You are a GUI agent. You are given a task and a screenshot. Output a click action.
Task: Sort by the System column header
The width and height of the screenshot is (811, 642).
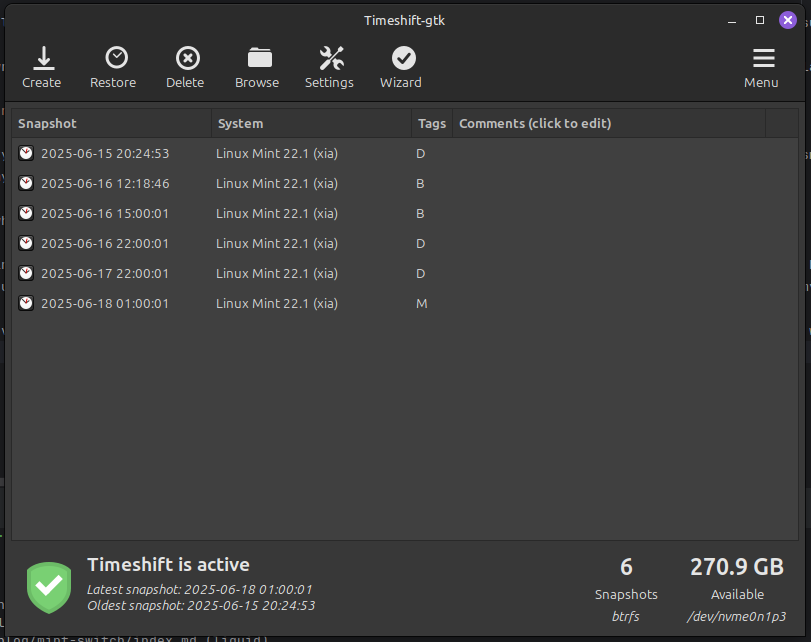[240, 123]
